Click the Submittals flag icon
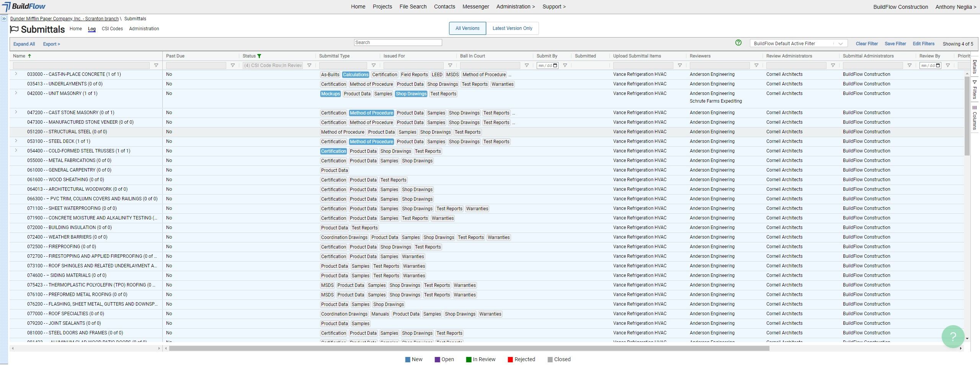Screen dimensions: 980x365 click(14, 29)
